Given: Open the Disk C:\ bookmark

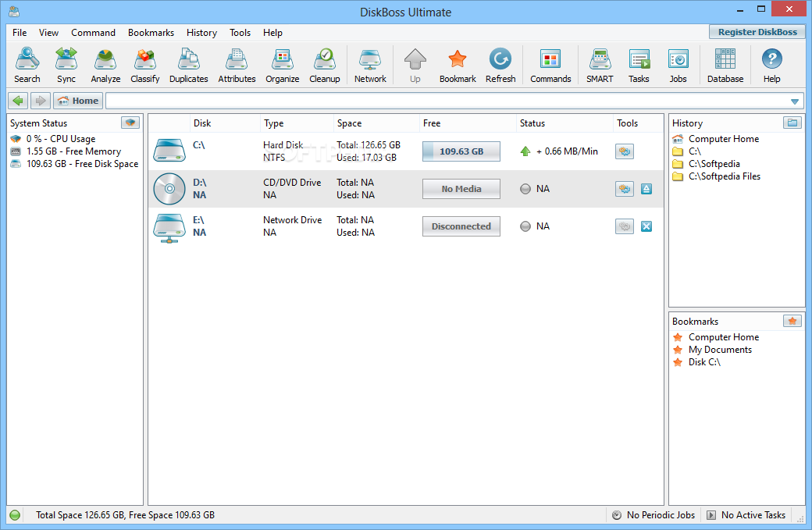Looking at the screenshot, I should tap(704, 362).
